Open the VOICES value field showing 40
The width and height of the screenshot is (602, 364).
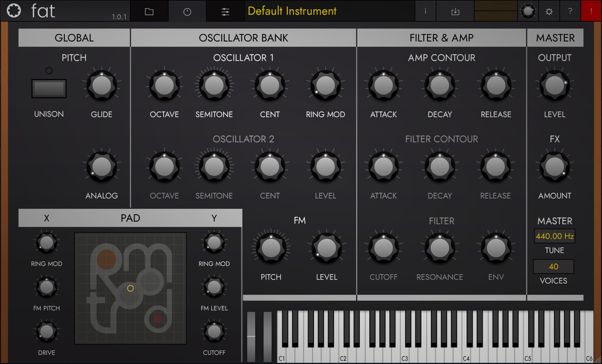(553, 266)
